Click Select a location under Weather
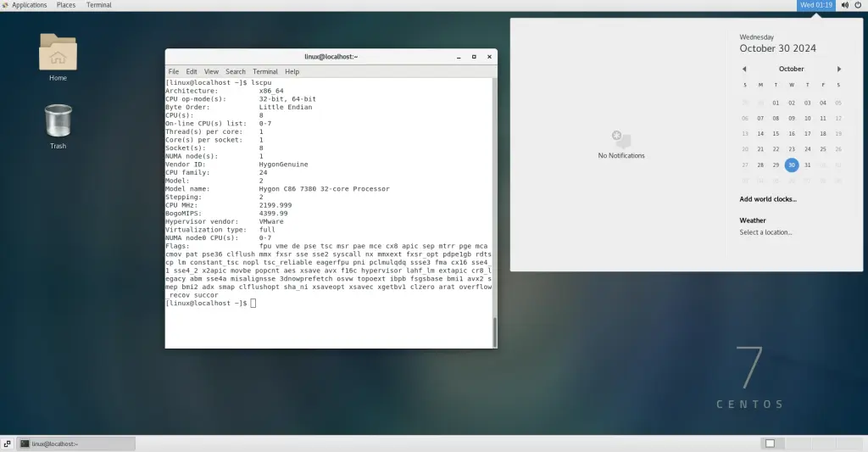The height and width of the screenshot is (452, 868). (766, 232)
